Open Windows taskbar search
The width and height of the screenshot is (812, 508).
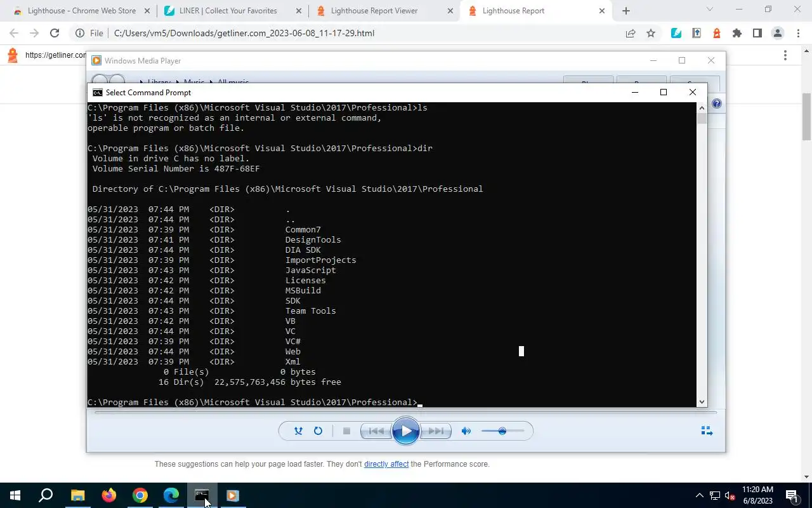pos(46,495)
